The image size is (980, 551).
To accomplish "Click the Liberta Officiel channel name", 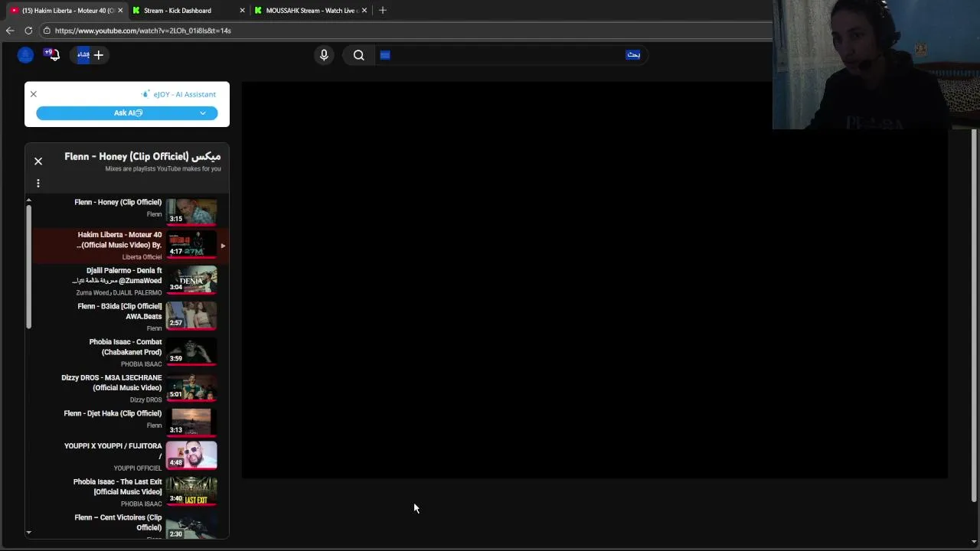I will (x=142, y=257).
